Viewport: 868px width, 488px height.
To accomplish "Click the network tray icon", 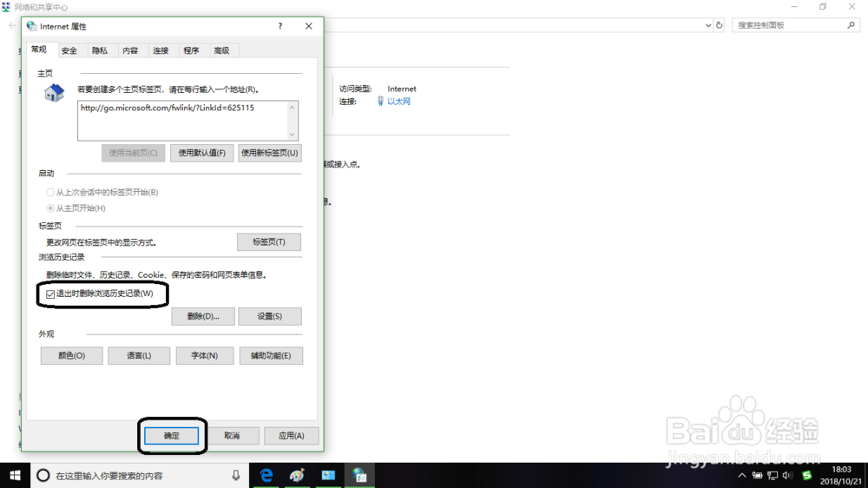I will pos(773,475).
